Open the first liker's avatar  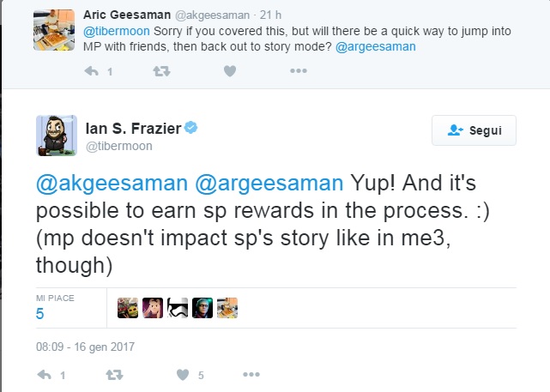click(127, 308)
